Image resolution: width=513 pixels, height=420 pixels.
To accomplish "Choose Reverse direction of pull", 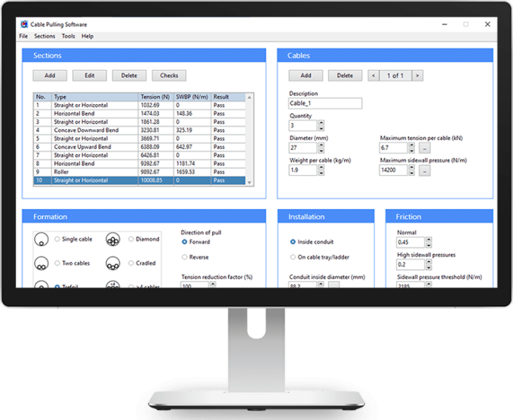I will (185, 257).
